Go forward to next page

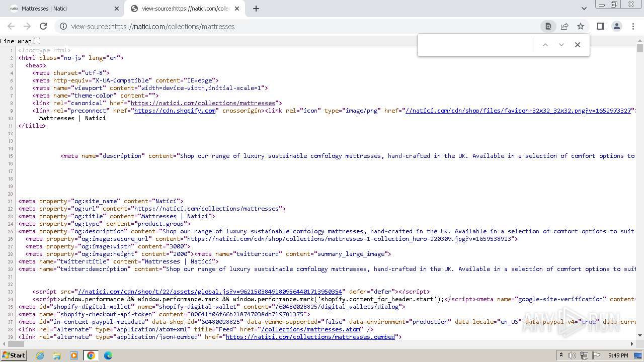click(x=27, y=26)
